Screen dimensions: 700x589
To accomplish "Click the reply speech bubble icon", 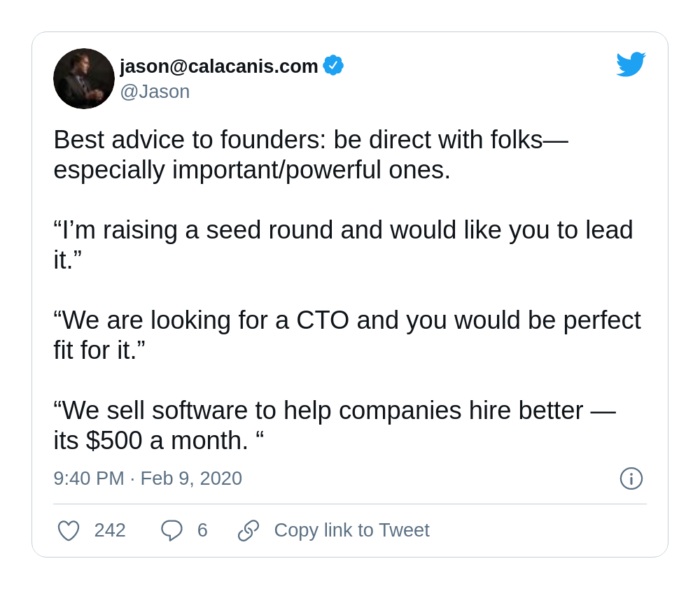I will pyautogui.click(x=171, y=530).
